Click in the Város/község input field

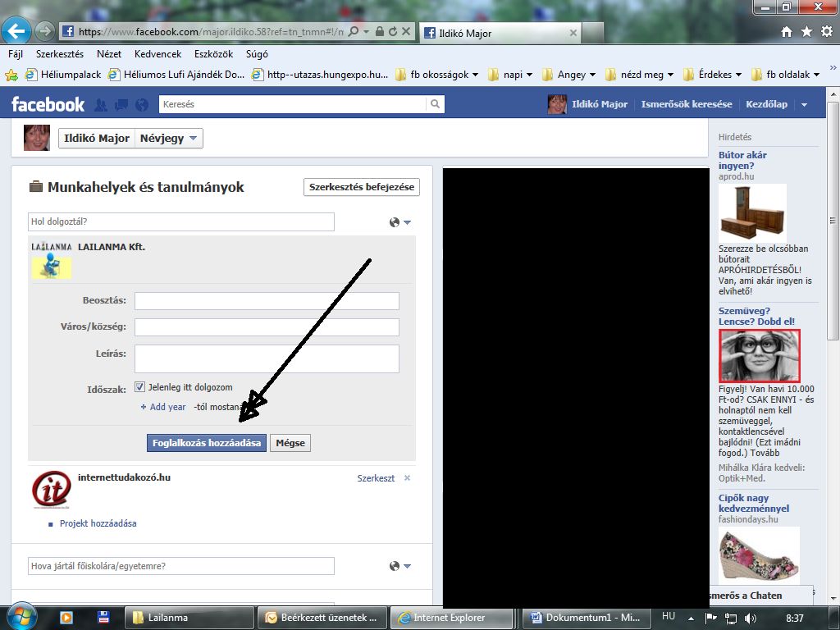point(267,326)
